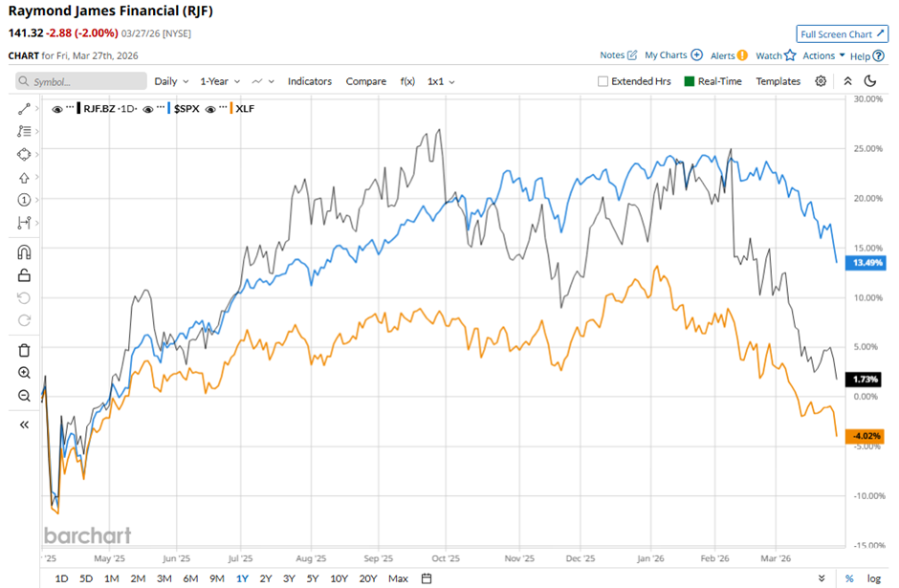Screen dimensions: 899x588
Task: Delete drawings with trash icon
Action: coord(24,350)
